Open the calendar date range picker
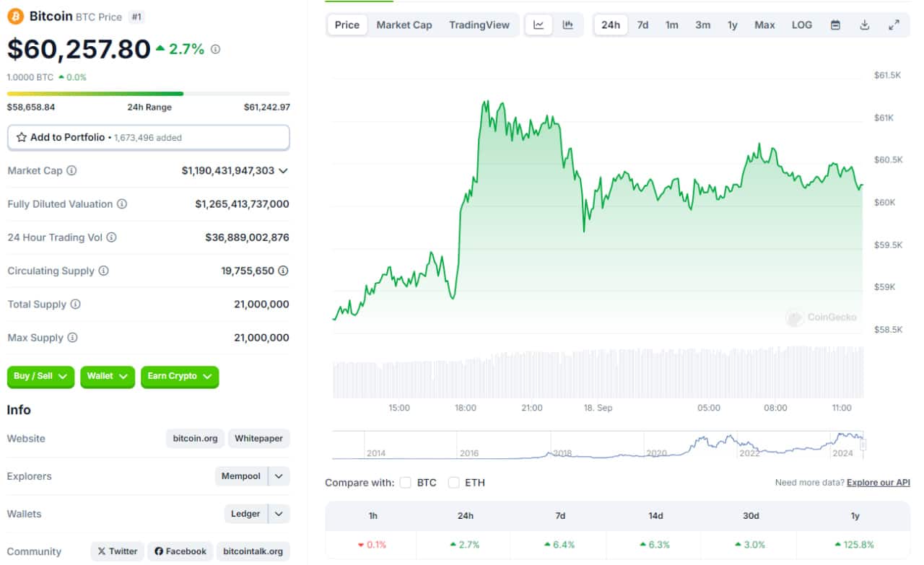The width and height of the screenshot is (924, 565). (835, 25)
